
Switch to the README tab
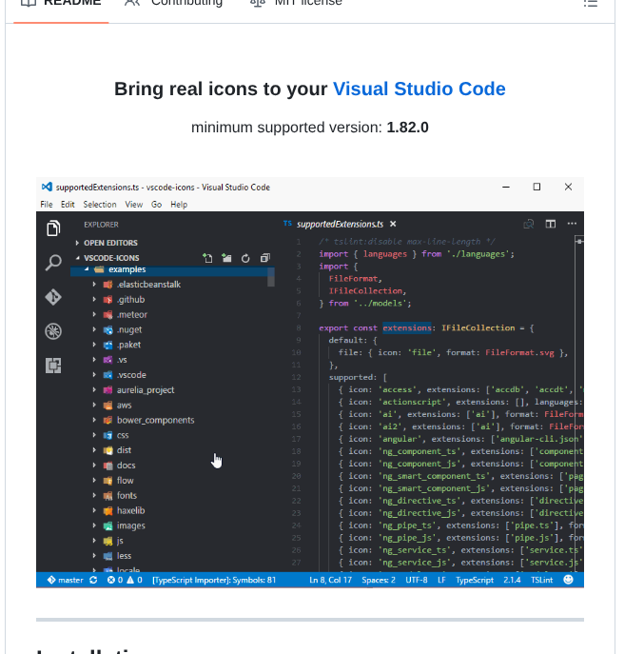61,3
